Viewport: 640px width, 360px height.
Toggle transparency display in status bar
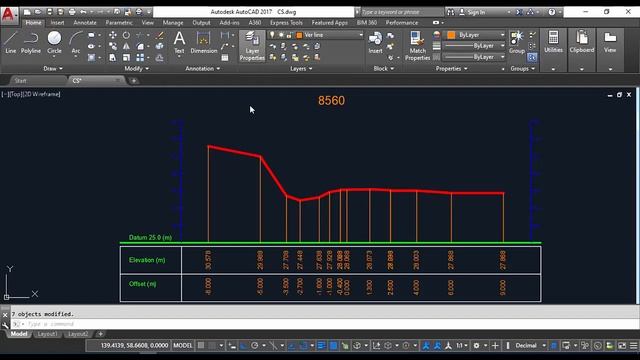coord(333,345)
